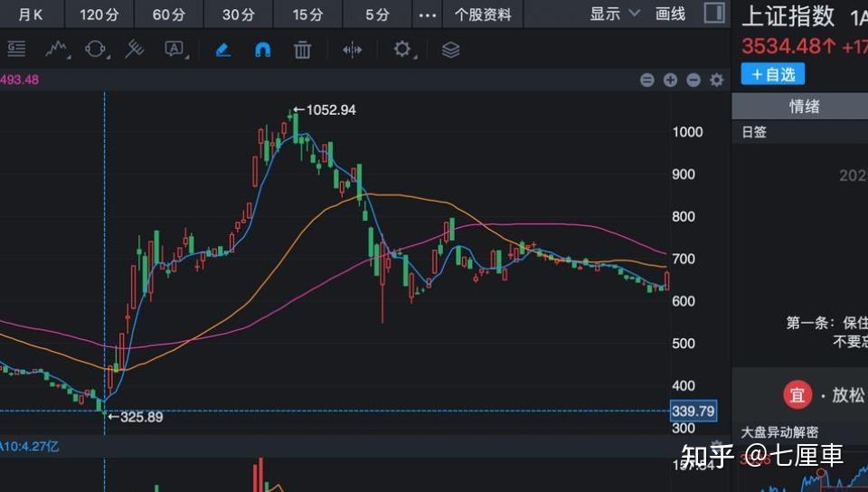Viewport: 868px width, 492px height.
Task: Click the 上证指数 index title
Action: (x=788, y=16)
